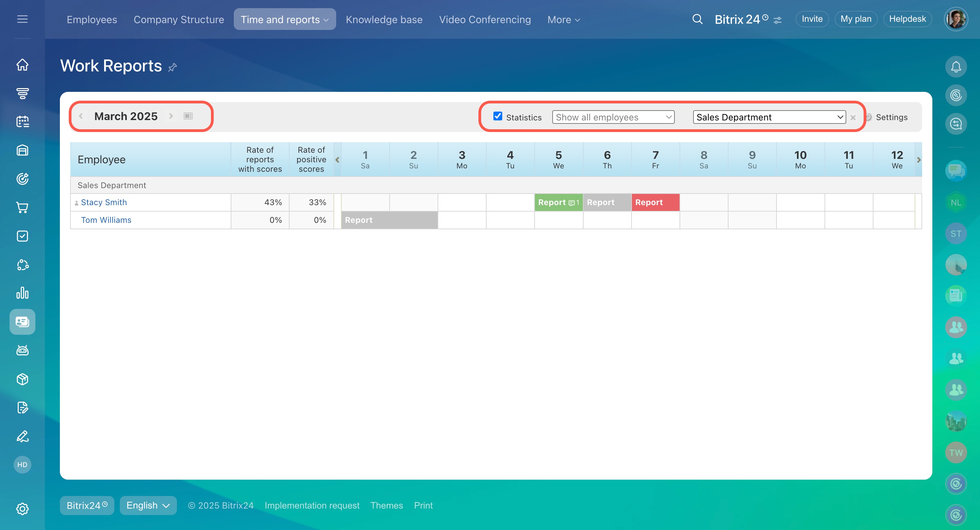Click Stacy Smith's 43% rate cell
The image size is (980, 530).
[260, 202]
